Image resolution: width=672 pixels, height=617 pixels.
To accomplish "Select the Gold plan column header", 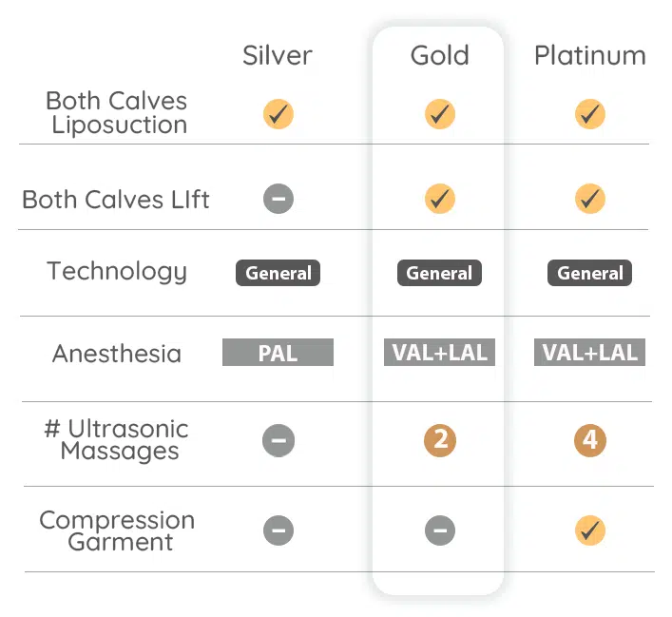I will coord(439,55).
